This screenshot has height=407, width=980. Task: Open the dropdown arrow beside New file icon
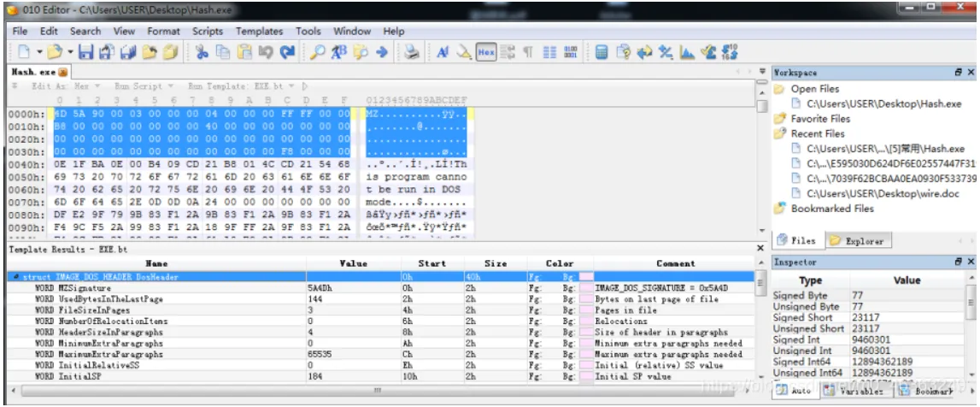pyautogui.click(x=39, y=52)
